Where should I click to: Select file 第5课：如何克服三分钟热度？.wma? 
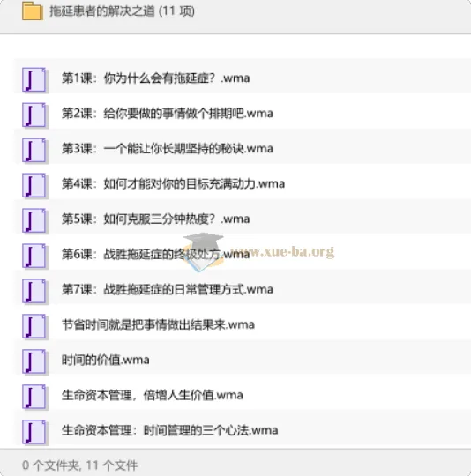pos(156,219)
